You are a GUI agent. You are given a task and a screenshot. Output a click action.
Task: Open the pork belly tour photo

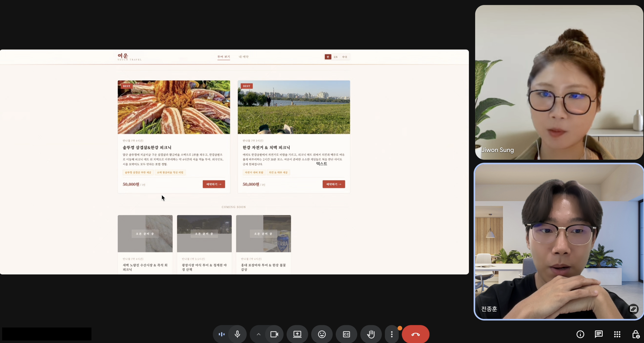[x=174, y=107]
